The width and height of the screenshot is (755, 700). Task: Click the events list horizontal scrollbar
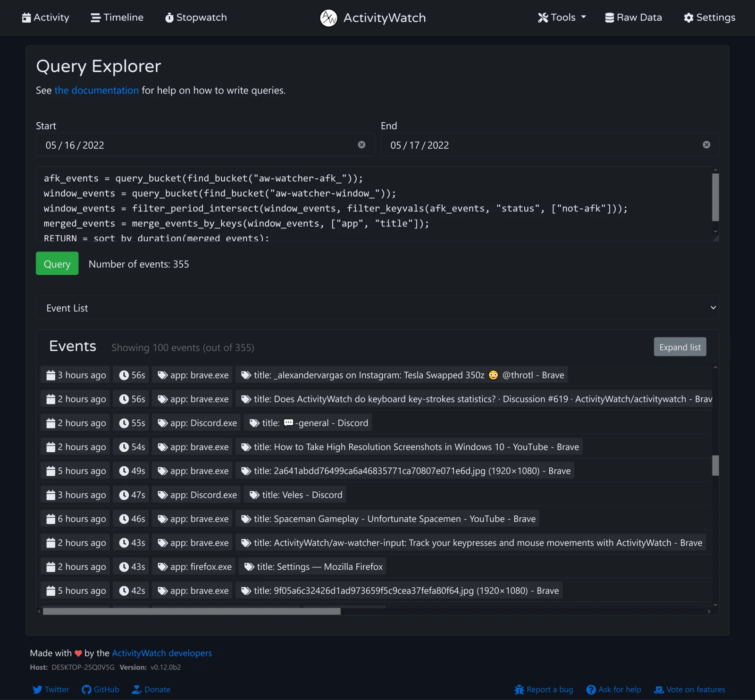pyautogui.click(x=192, y=611)
